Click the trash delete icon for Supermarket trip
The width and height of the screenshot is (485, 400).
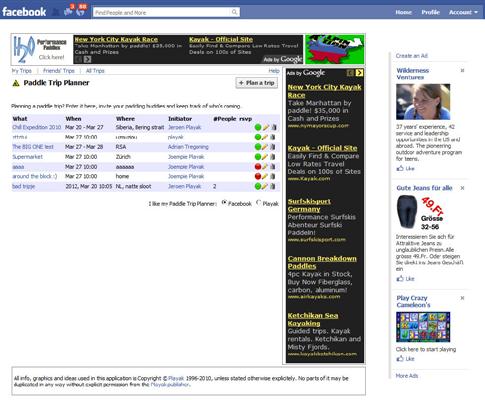(x=273, y=157)
